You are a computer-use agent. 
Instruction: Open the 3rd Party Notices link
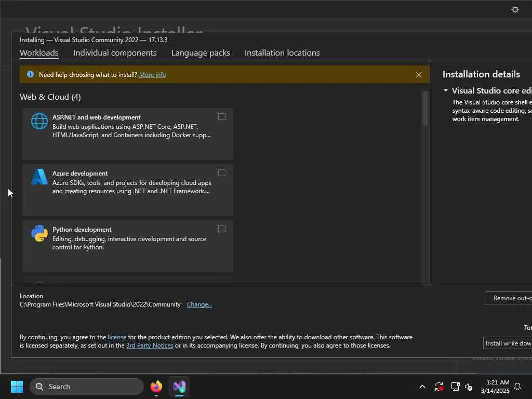pos(150,345)
